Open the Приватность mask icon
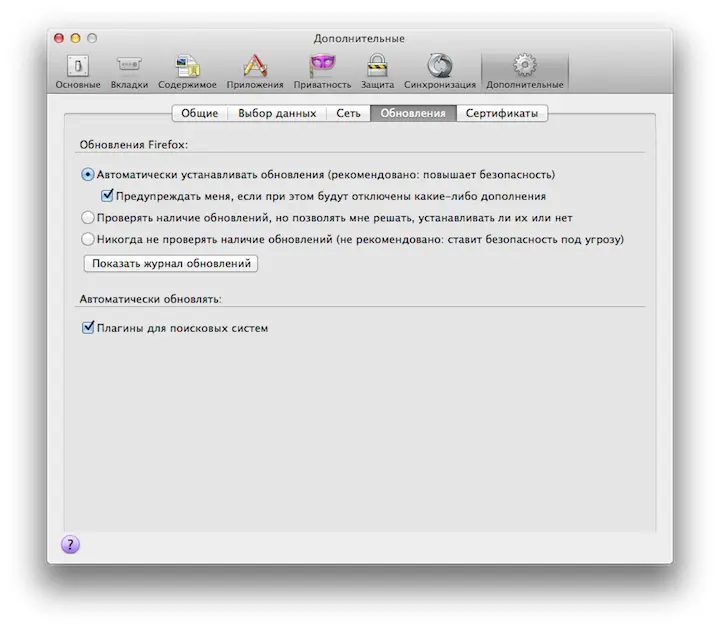 click(x=322, y=67)
